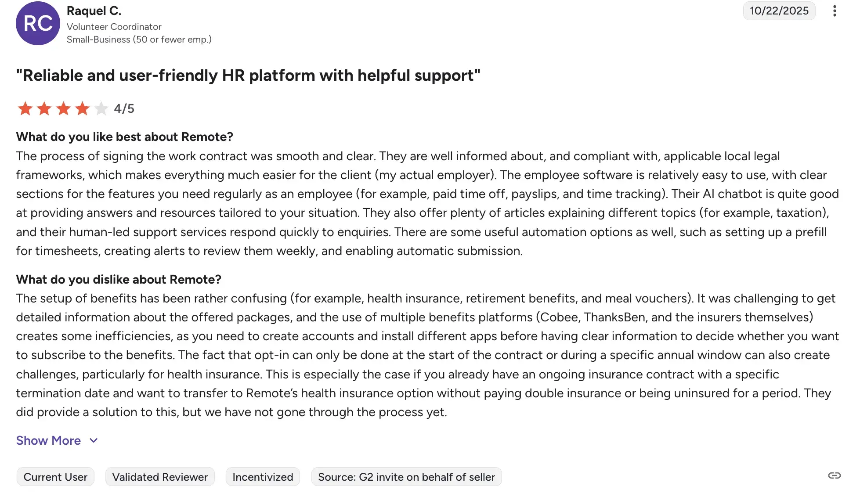Screen dimensions: 860x504
Task: Click the first rating star
Action: point(25,108)
